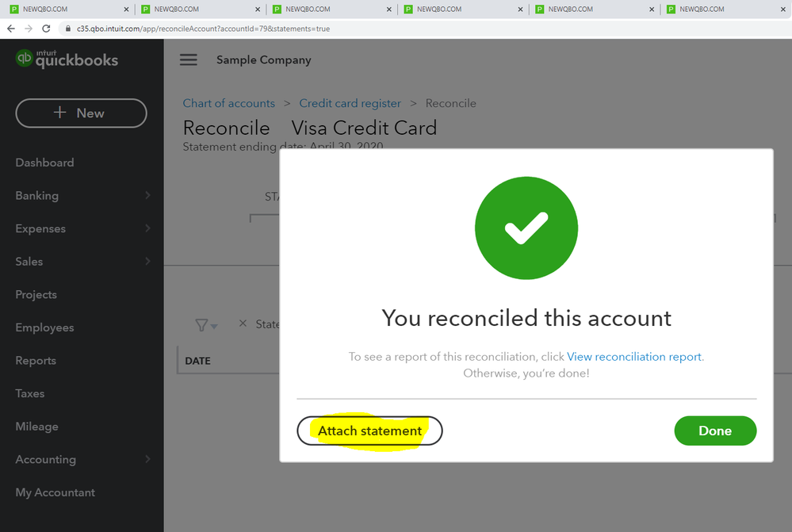Expand the Banking submenu arrow
792x532 pixels.
tap(147, 196)
